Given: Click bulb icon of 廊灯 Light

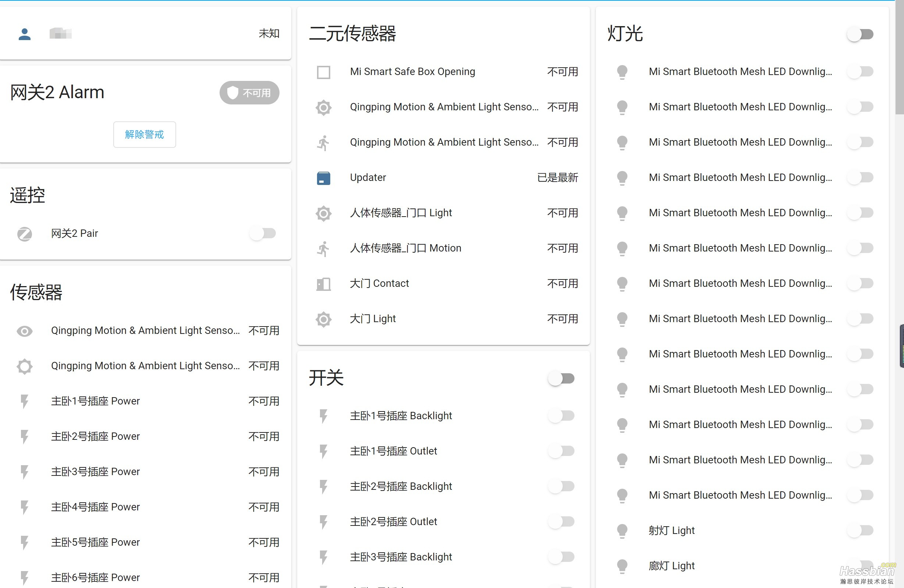Looking at the screenshot, I should 622,566.
